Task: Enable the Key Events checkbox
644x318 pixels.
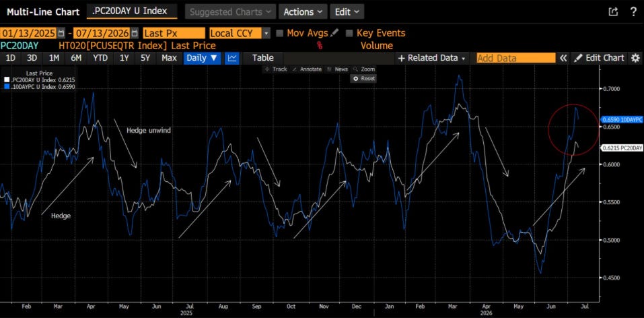Action: coord(349,33)
